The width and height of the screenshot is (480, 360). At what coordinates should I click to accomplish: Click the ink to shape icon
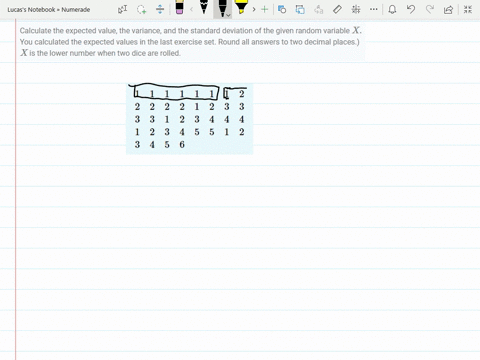point(300,9)
